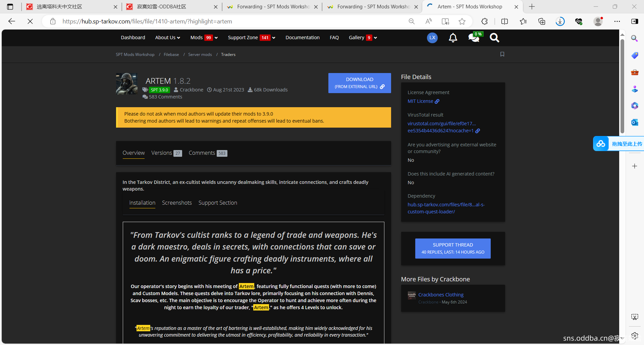Click the site search magnifier icon
644x345 pixels.
click(x=494, y=38)
